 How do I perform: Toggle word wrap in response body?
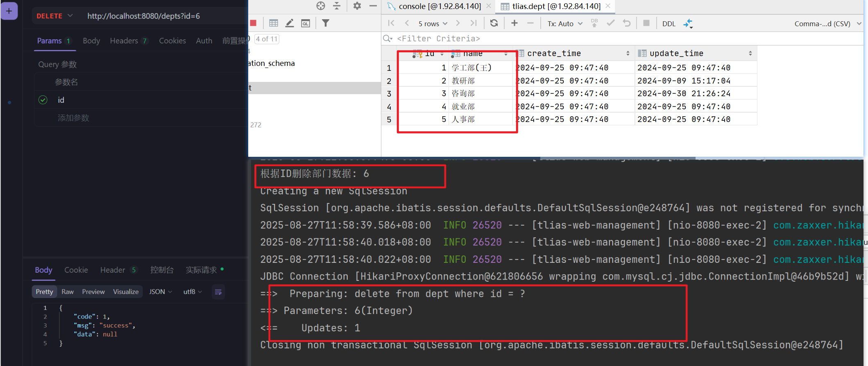pos(218,292)
